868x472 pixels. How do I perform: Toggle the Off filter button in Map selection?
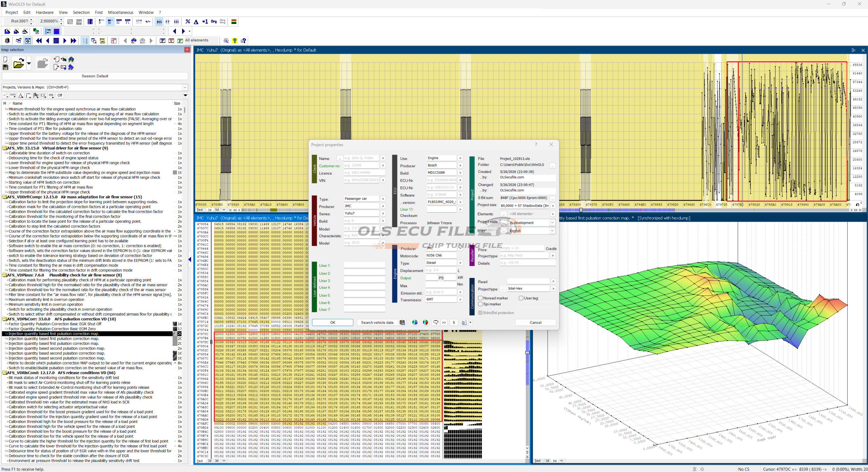click(x=60, y=95)
